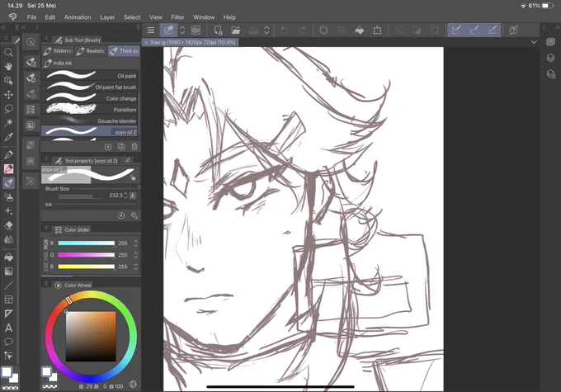Duplicate the sub tool with copy icon
561x392 pixels.
121,147
